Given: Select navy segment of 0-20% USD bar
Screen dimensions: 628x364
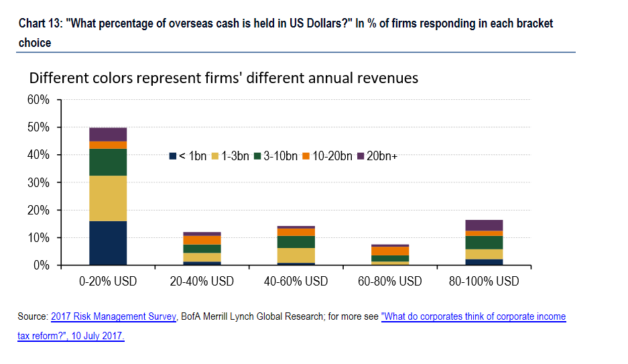Looking at the screenshot, I should pos(108,243).
